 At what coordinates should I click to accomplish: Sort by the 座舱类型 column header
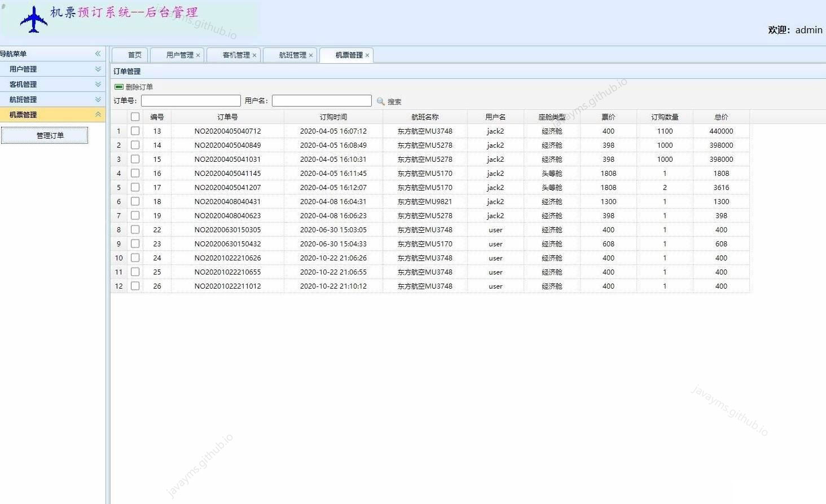(552, 117)
